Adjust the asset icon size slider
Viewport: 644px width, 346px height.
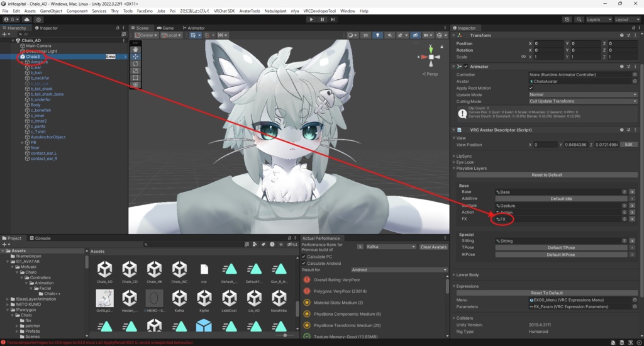(x=285, y=335)
